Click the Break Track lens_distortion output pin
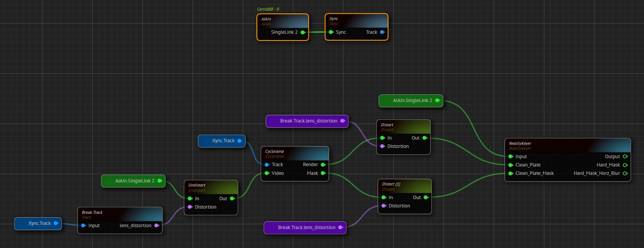 point(156,226)
